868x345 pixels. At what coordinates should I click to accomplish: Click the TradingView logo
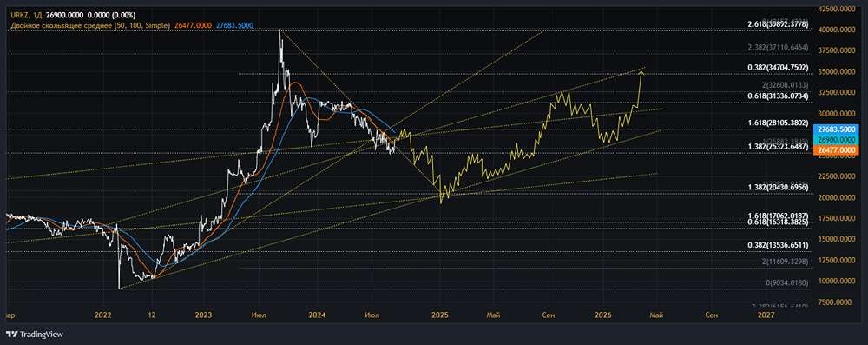[x=34, y=335]
